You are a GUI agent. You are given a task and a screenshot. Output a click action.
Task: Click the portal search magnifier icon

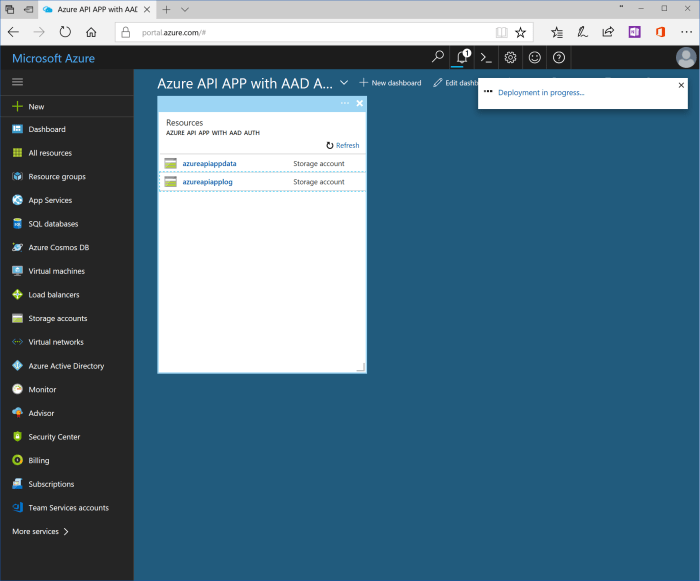pos(438,57)
